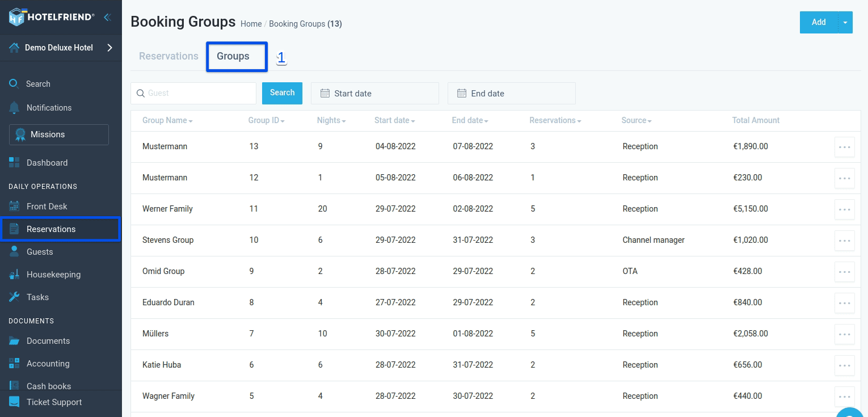Open actions menu for Wagner Family row
Viewport: 868px width, 417px height.
(845, 397)
